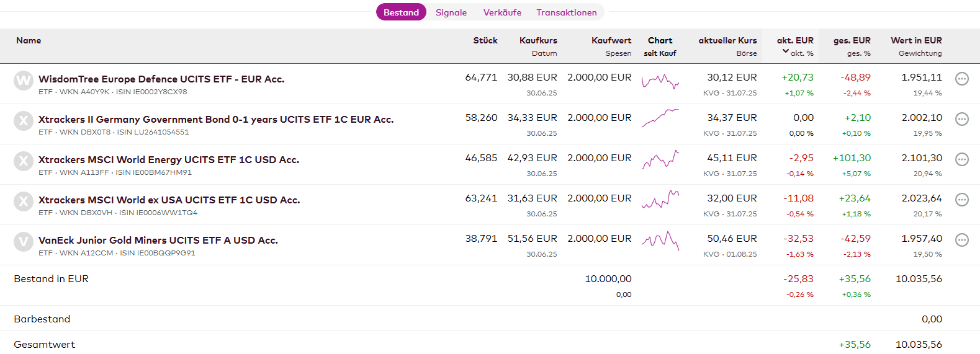Select the Bestand tab
This screenshot has width=980, height=354.
click(401, 12)
